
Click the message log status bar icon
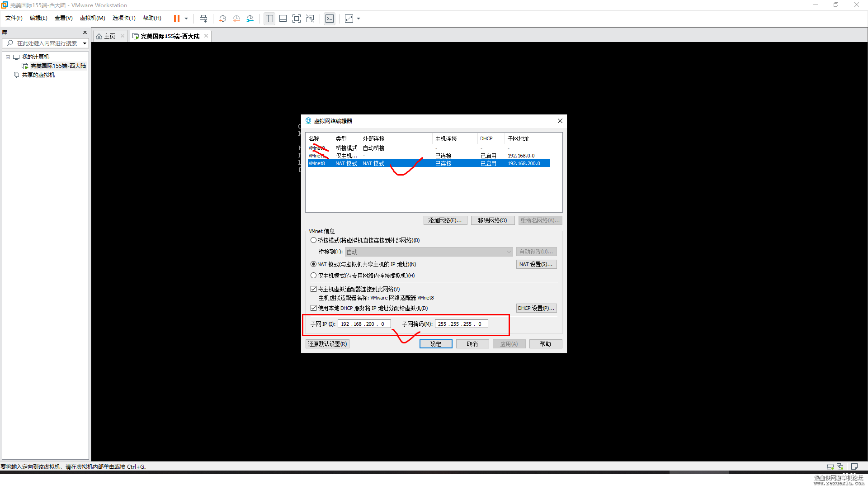pyautogui.click(x=854, y=467)
